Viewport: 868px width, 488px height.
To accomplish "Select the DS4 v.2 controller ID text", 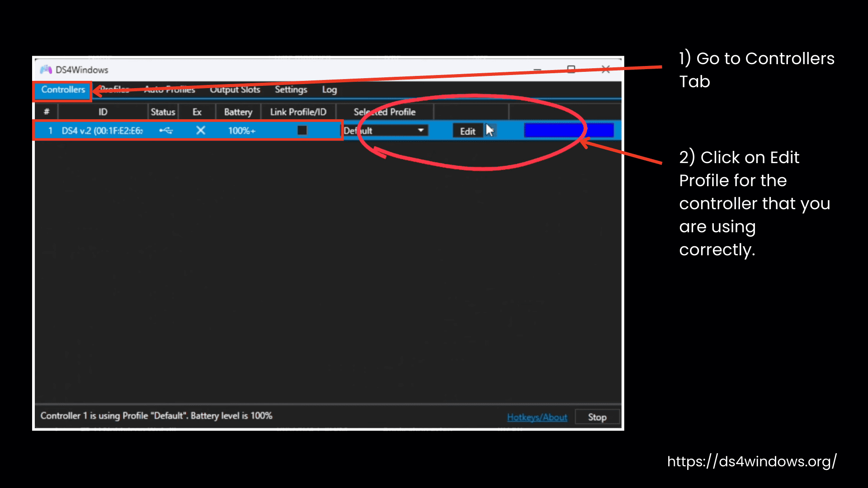I will (102, 131).
